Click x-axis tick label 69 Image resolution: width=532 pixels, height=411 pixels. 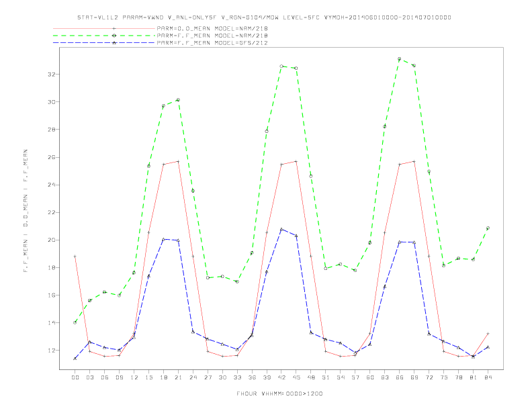(x=414, y=377)
